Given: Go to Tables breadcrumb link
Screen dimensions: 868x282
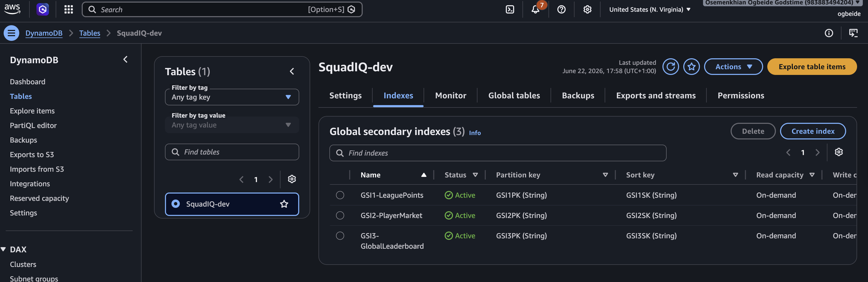Looking at the screenshot, I should pyautogui.click(x=90, y=33).
